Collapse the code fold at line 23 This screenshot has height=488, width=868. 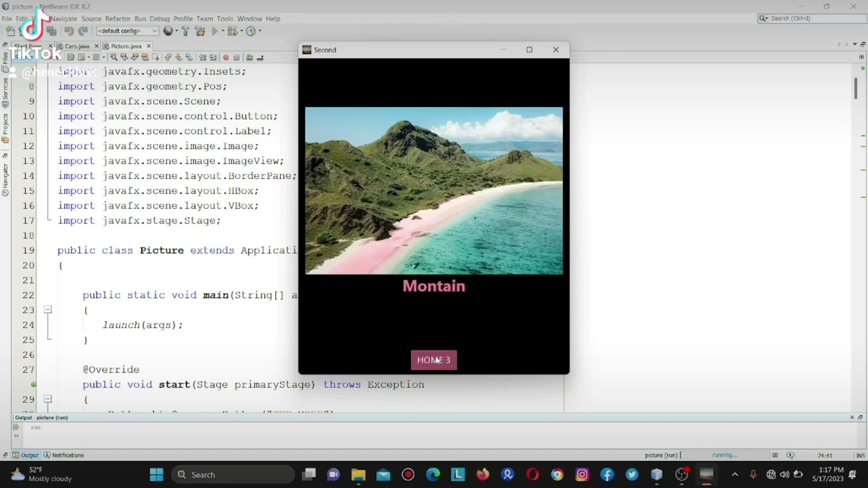pos(47,310)
